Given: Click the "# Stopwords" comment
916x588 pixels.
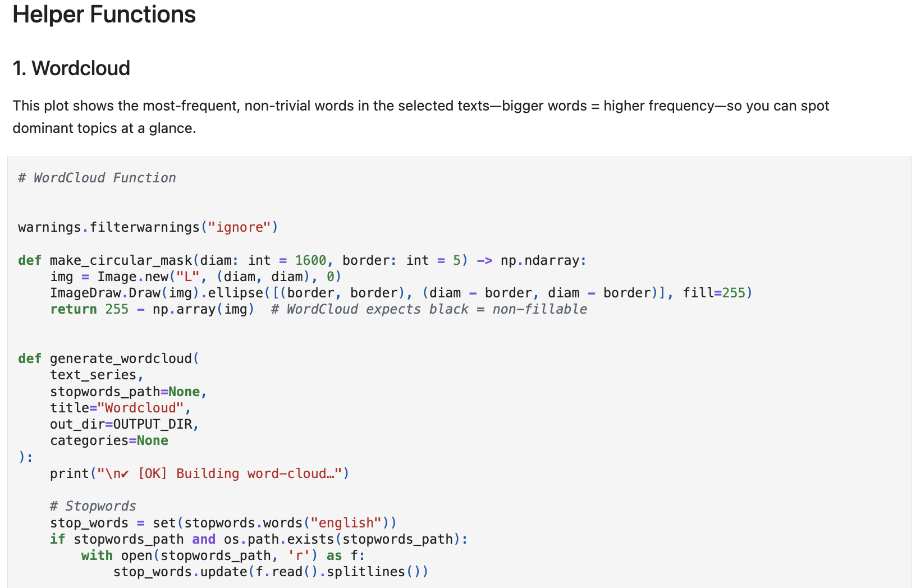Looking at the screenshot, I should (93, 506).
